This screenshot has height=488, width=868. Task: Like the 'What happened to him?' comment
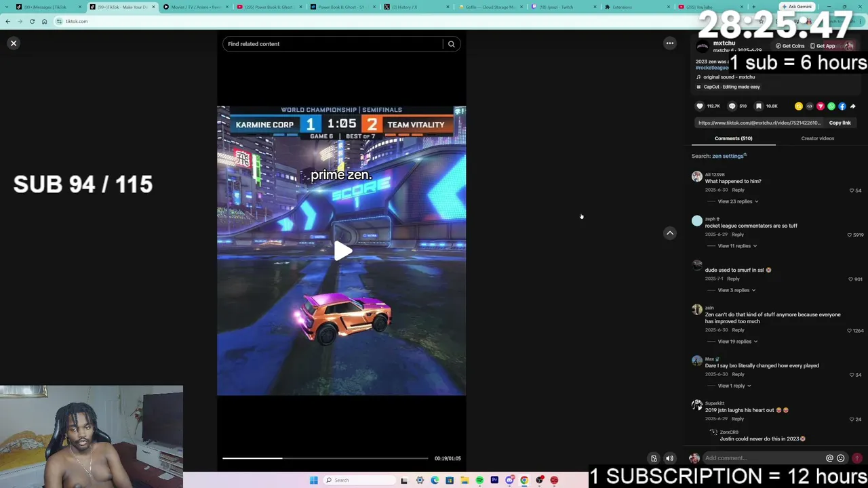click(x=852, y=190)
